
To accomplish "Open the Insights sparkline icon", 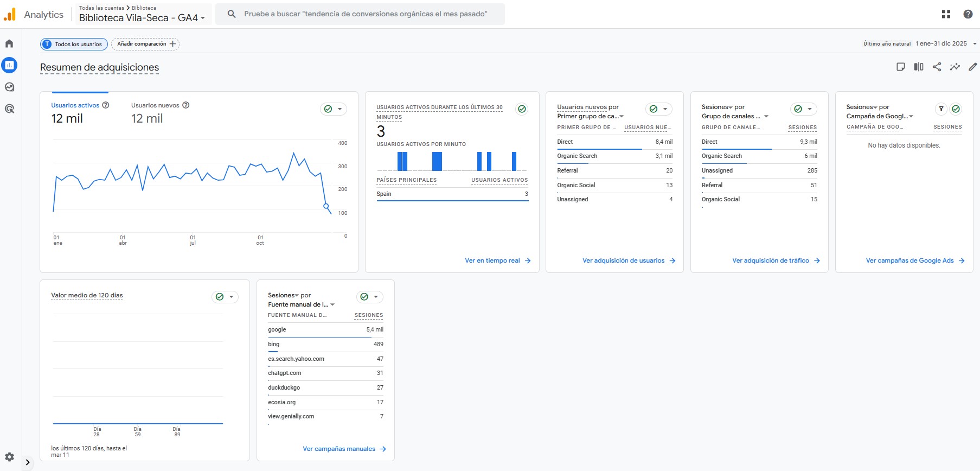I will pos(955,67).
